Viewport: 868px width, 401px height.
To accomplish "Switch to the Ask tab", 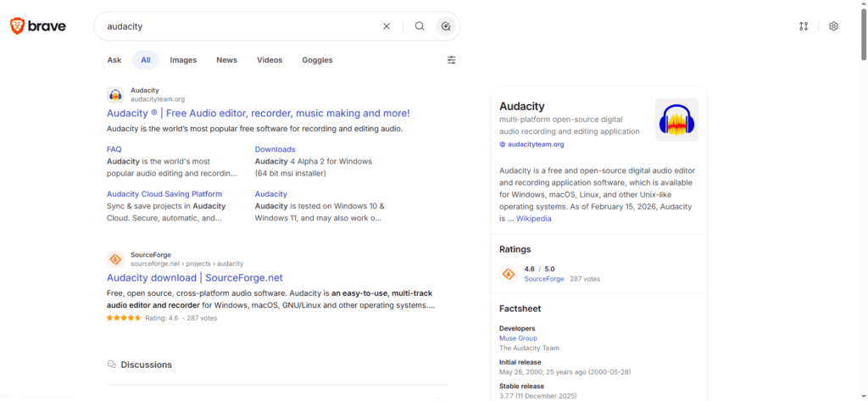I will point(114,60).
